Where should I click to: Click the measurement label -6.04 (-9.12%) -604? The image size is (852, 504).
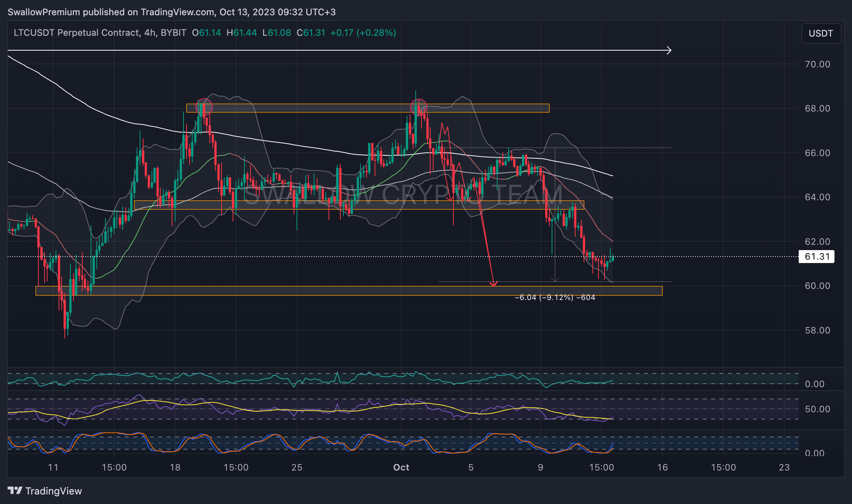coord(555,297)
